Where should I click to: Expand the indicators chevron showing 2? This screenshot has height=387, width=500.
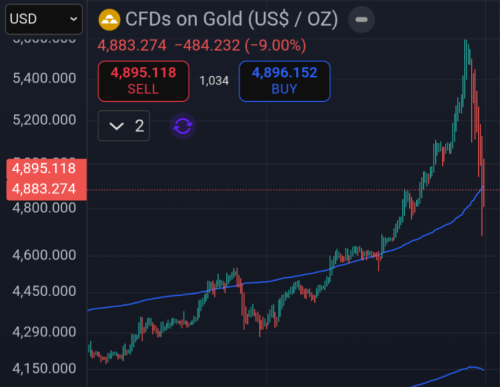coord(124,126)
